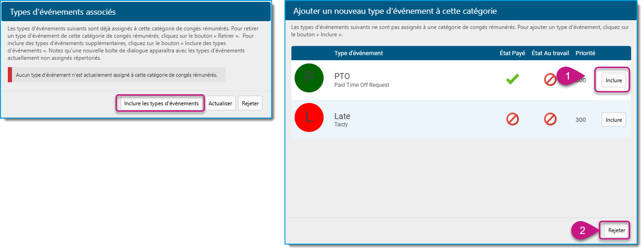The height and width of the screenshot is (251, 644).
Task: Click the Types d'événements associés title
Action: click(63, 11)
